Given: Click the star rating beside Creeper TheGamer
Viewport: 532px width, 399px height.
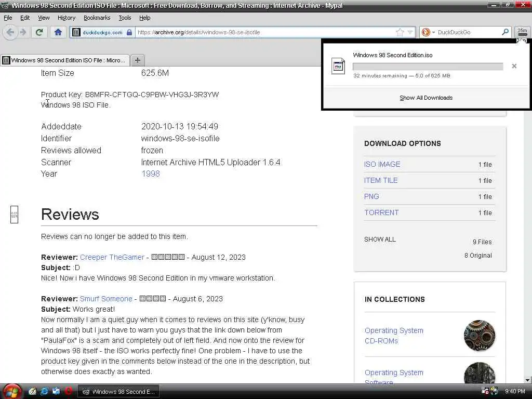Looking at the screenshot, I should point(168,257).
